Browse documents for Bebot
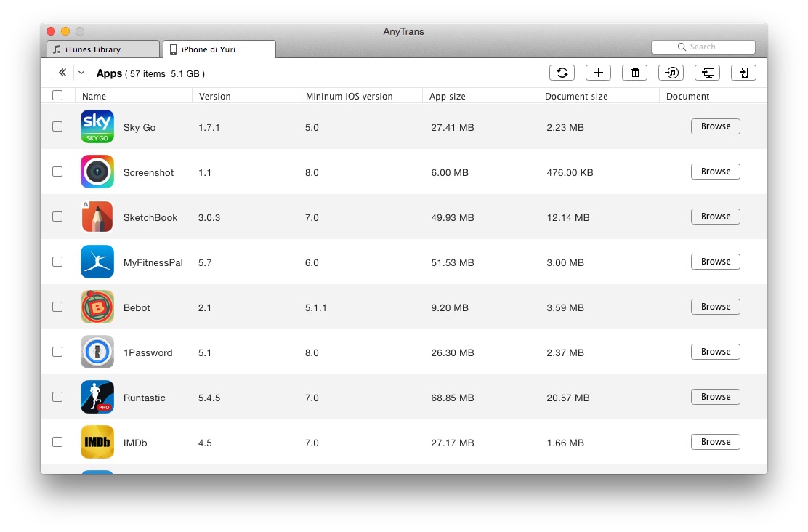The height and width of the screenshot is (532, 808). 715,307
